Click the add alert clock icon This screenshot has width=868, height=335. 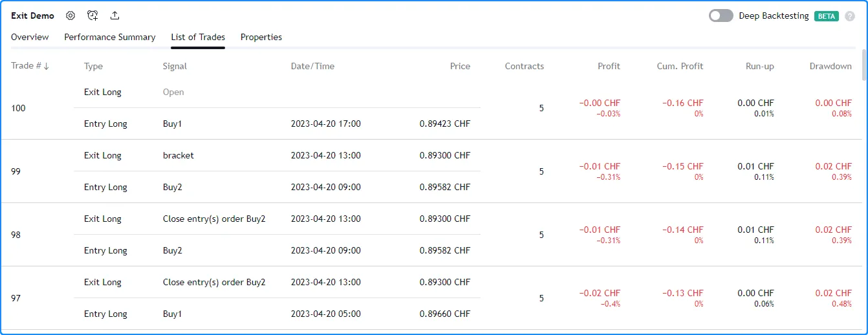pyautogui.click(x=92, y=16)
